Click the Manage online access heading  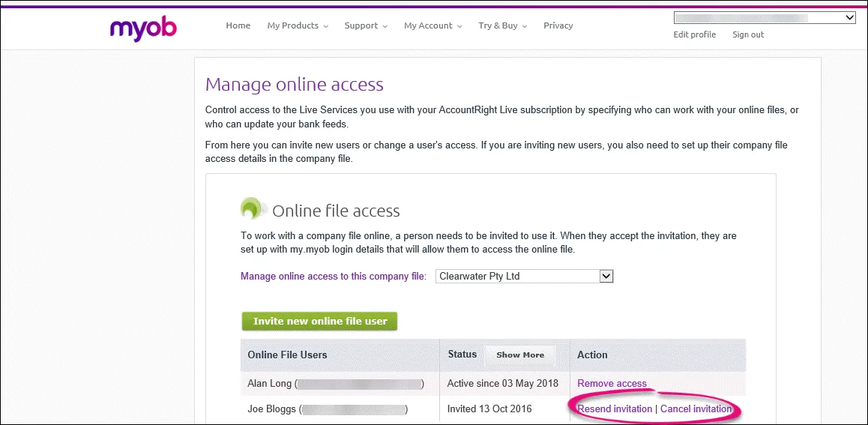click(294, 85)
